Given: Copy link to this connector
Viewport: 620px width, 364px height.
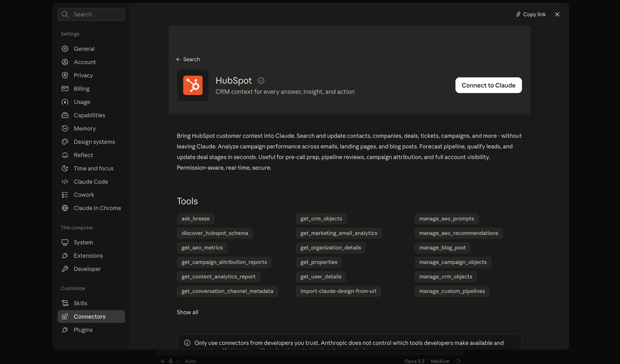Looking at the screenshot, I should point(530,15).
